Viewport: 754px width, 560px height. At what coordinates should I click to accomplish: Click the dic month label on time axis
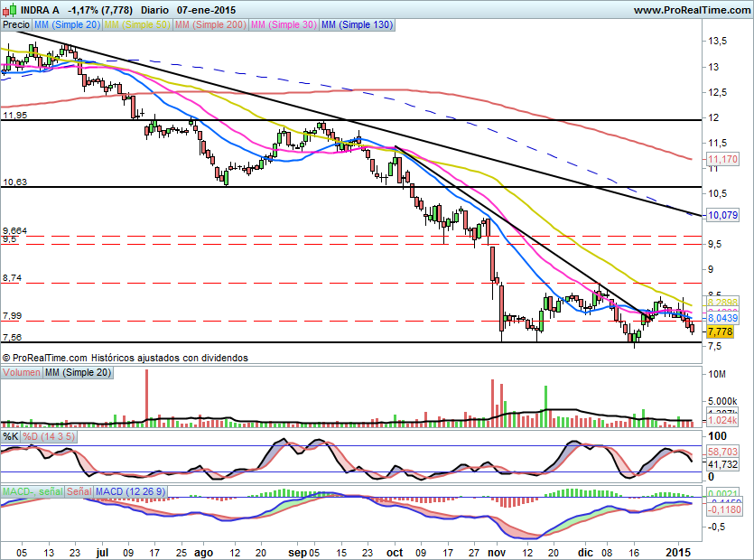point(585,552)
